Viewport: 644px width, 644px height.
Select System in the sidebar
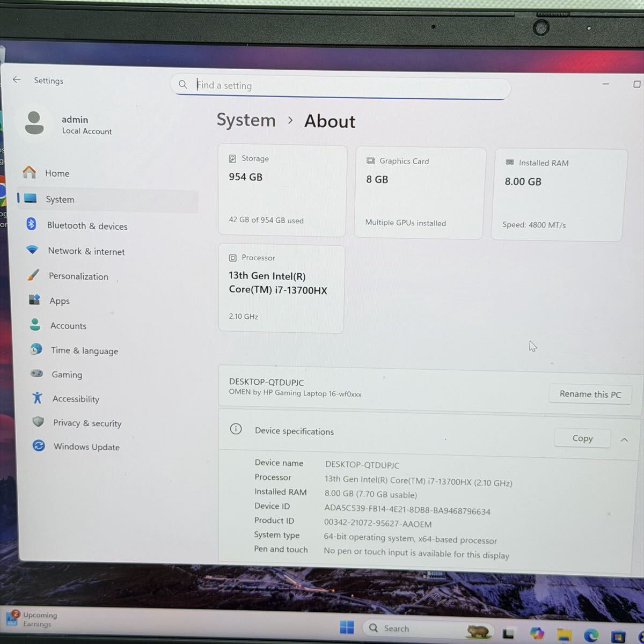(x=108, y=199)
